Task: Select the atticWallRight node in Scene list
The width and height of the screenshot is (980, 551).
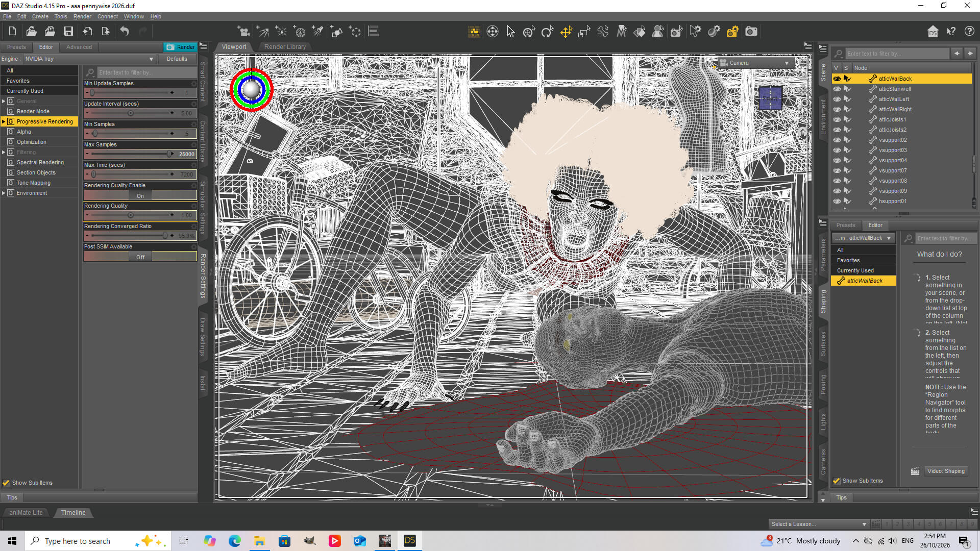Action: pyautogui.click(x=895, y=109)
